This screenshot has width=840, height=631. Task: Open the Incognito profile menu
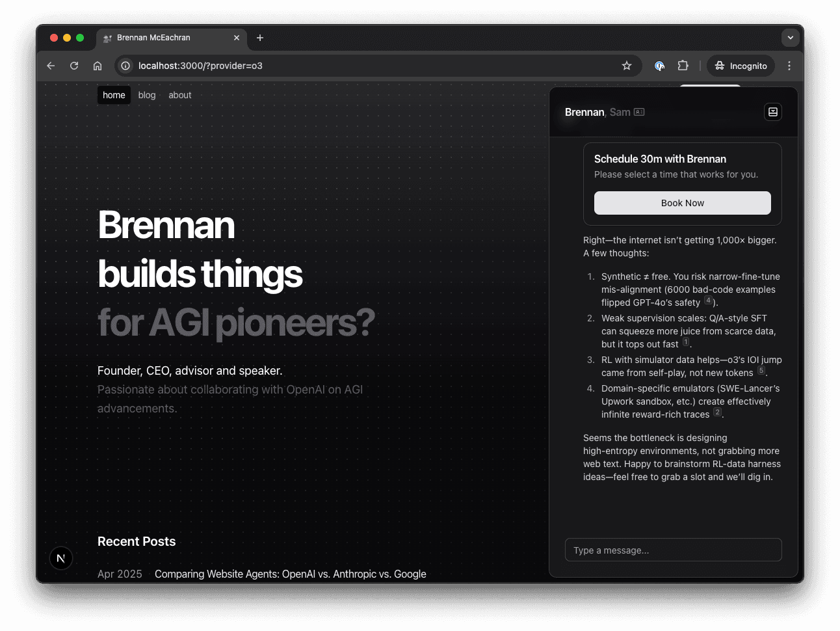click(x=741, y=66)
